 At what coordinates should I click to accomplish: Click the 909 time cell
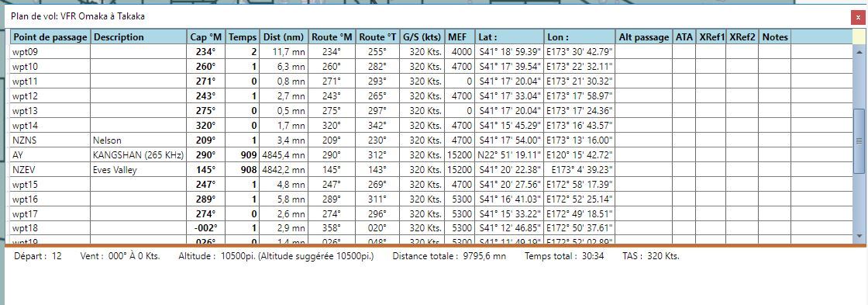pyautogui.click(x=243, y=154)
